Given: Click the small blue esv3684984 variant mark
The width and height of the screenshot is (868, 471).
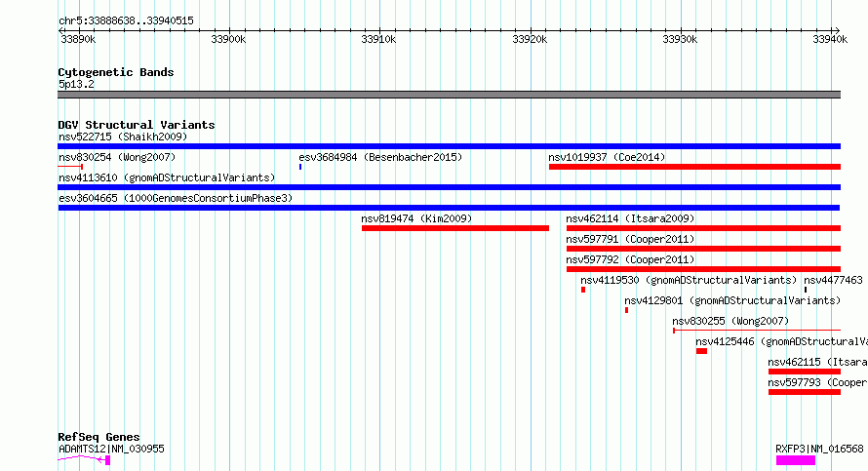Looking at the screenshot, I should 300,167.
